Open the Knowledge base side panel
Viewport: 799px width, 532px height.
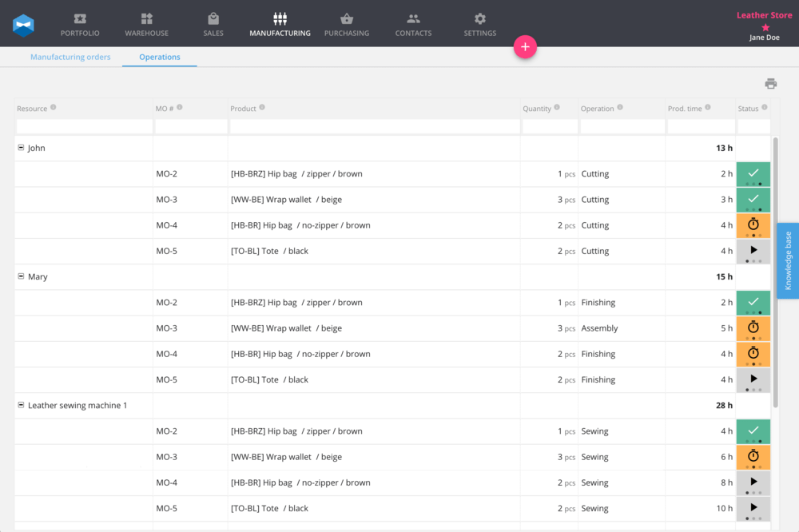click(787, 260)
